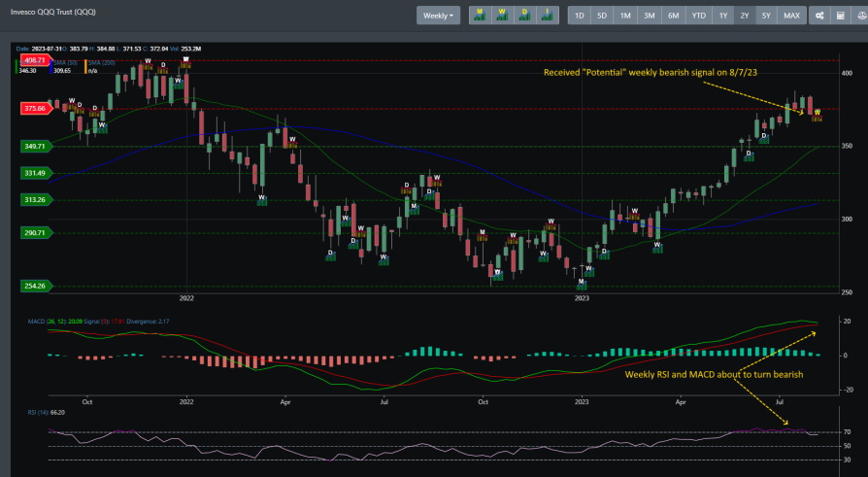This screenshot has width=868, height=477.
Task: Open the Weekly interval dropdown
Action: (x=438, y=16)
